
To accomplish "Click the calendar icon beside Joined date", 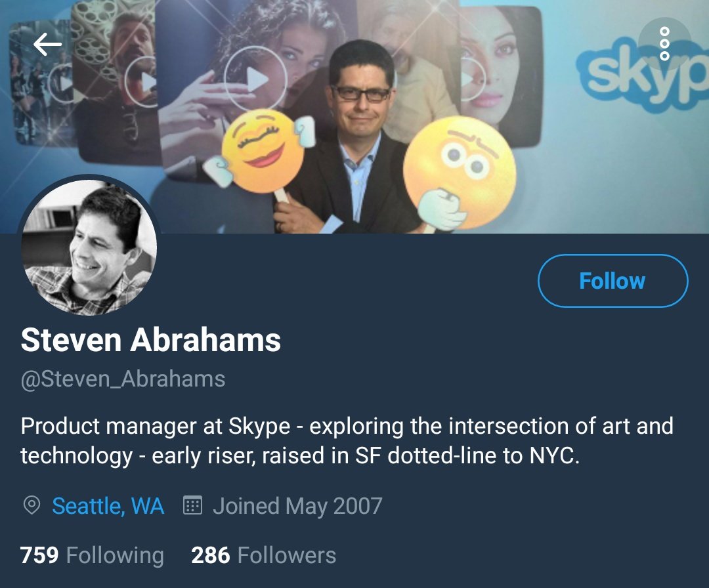I will pos(192,505).
